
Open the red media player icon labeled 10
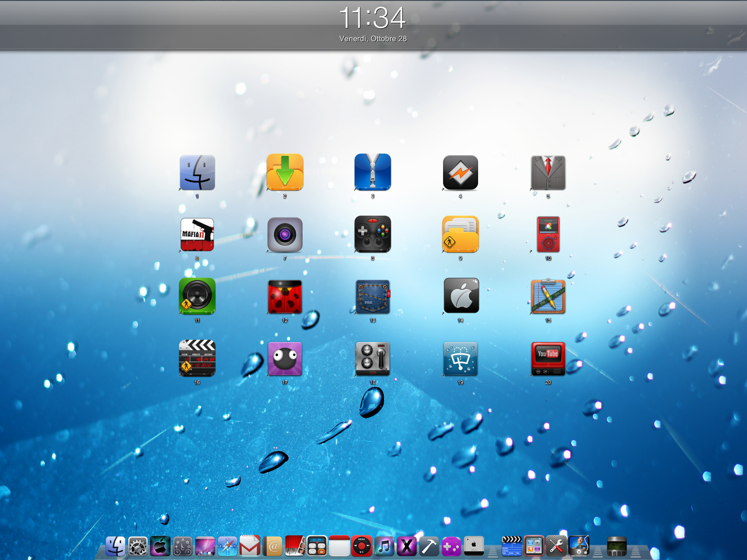[x=548, y=234]
